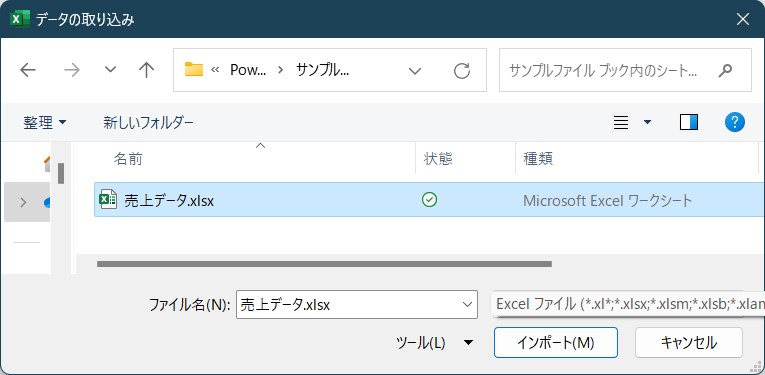
Task: Open the ツール(L) menu
Action: coord(434,343)
